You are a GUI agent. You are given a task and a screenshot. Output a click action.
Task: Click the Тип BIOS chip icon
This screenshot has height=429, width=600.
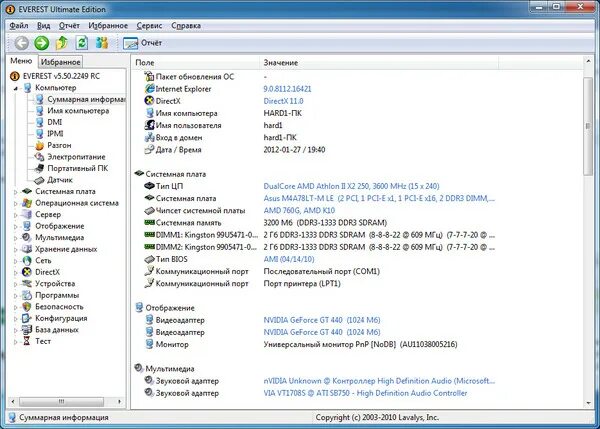[x=149, y=259]
